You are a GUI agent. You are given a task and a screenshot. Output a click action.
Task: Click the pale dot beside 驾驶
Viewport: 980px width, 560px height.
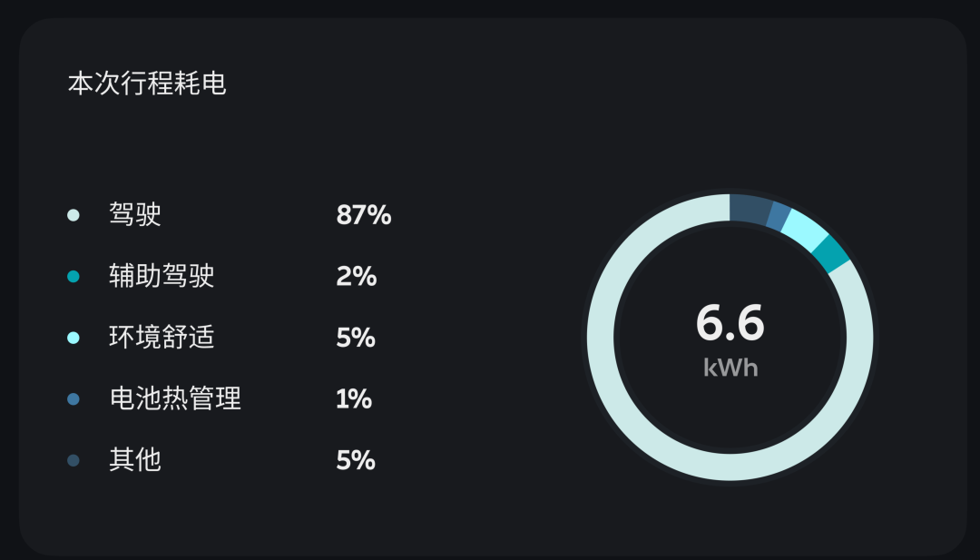[73, 215]
